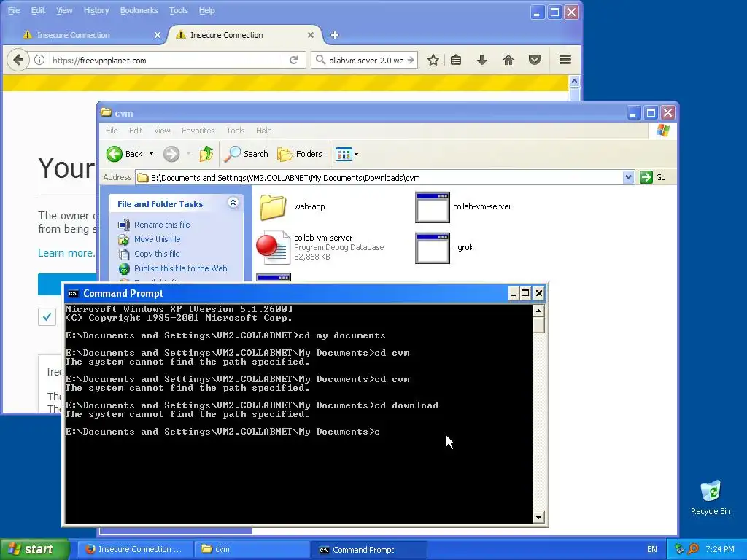Open Edit menu in cvm Explorer

(x=136, y=131)
